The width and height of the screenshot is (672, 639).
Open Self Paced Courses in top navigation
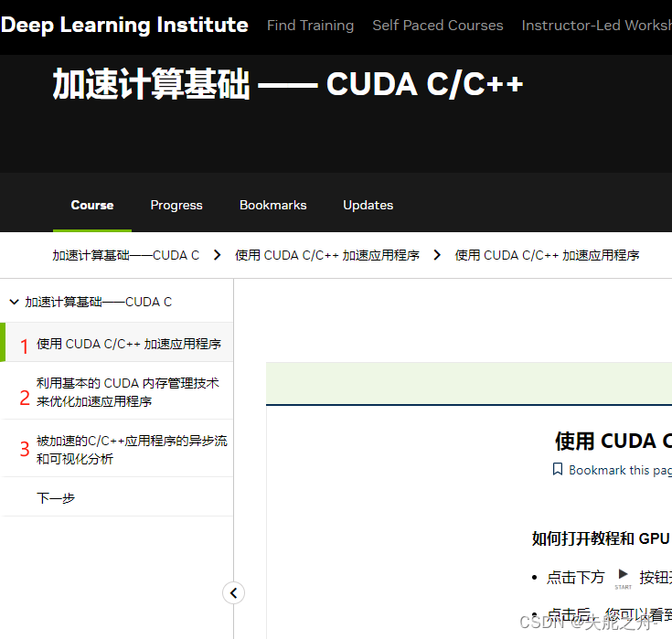tap(438, 26)
